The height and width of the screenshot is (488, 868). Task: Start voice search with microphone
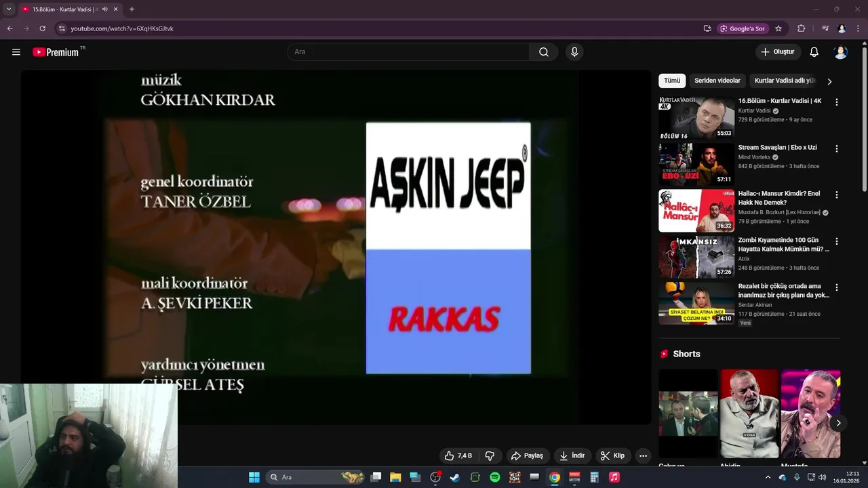574,52
